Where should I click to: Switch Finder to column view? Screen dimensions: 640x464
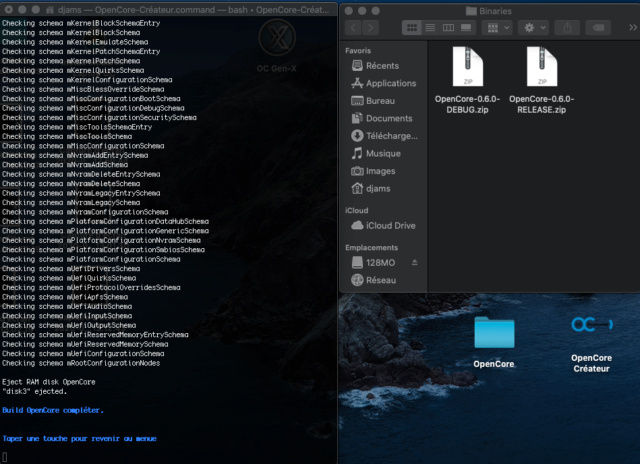(448, 28)
